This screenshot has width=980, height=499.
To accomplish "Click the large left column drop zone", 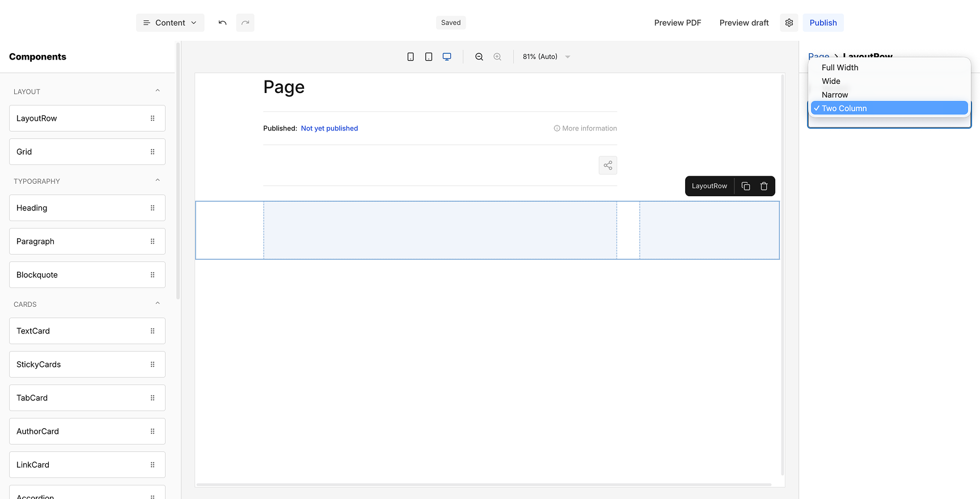I will coord(440,230).
